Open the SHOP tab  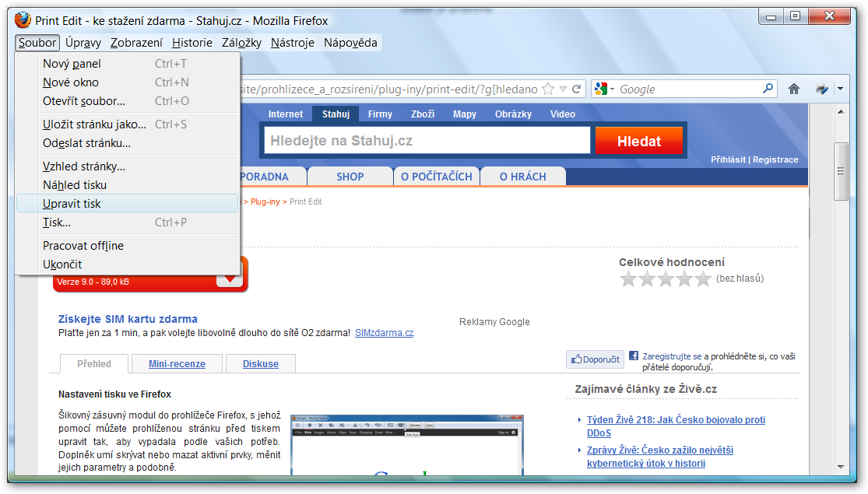350,177
